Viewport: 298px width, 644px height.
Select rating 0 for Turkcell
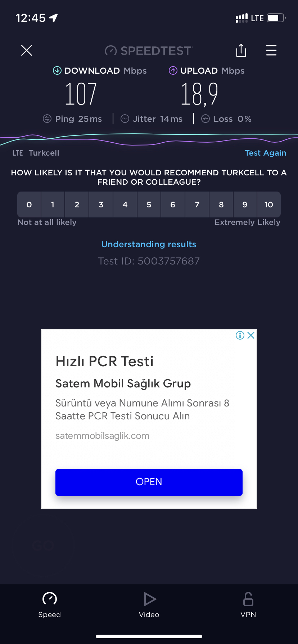29,204
